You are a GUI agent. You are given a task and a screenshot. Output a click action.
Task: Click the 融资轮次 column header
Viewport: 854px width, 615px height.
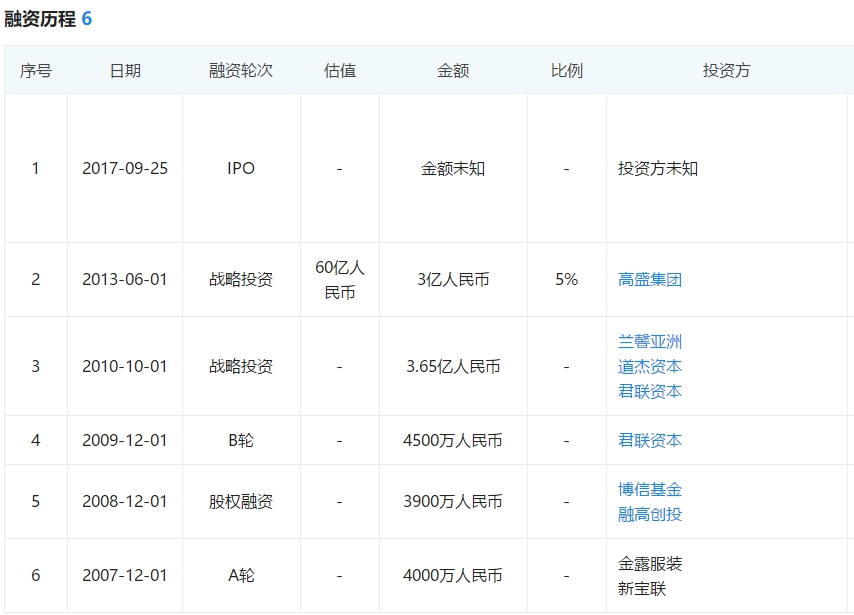pos(241,70)
